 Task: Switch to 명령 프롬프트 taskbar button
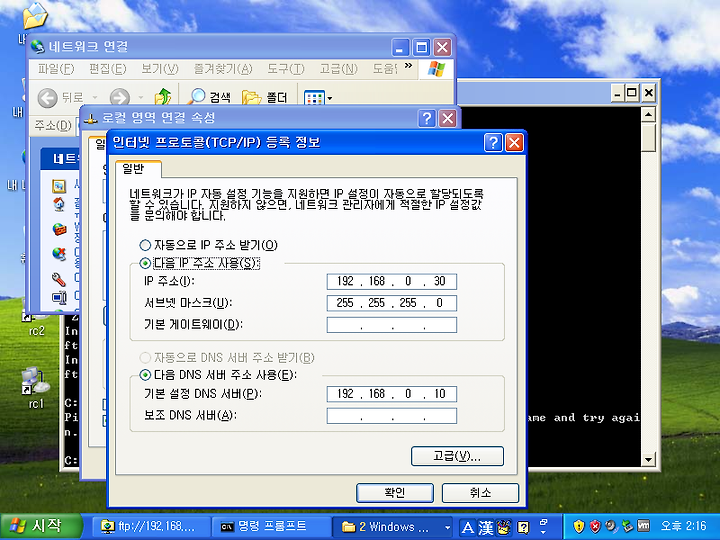[x=271, y=527]
